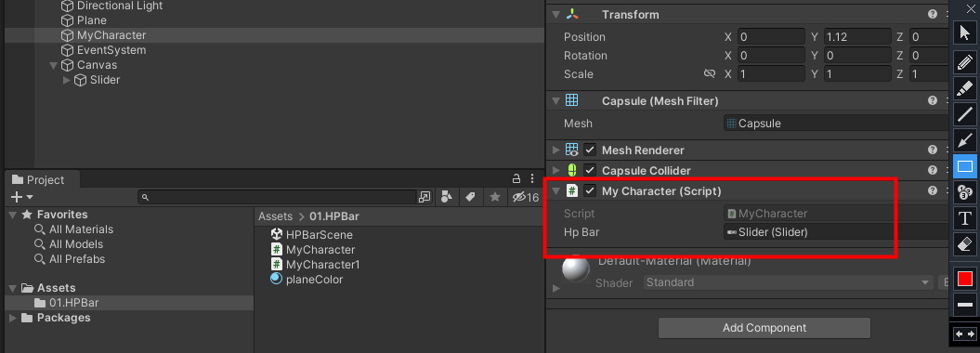Click 01.HPBar in the breadcrumb path
Image resolution: width=980 pixels, height=353 pixels.
click(334, 216)
